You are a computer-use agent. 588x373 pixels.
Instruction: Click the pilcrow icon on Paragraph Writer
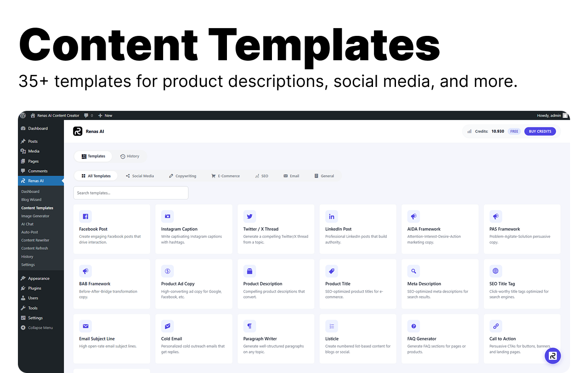[249, 326]
